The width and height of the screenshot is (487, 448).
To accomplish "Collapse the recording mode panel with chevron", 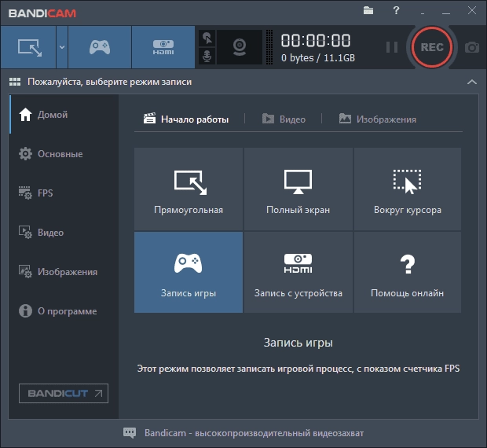I will tap(472, 82).
